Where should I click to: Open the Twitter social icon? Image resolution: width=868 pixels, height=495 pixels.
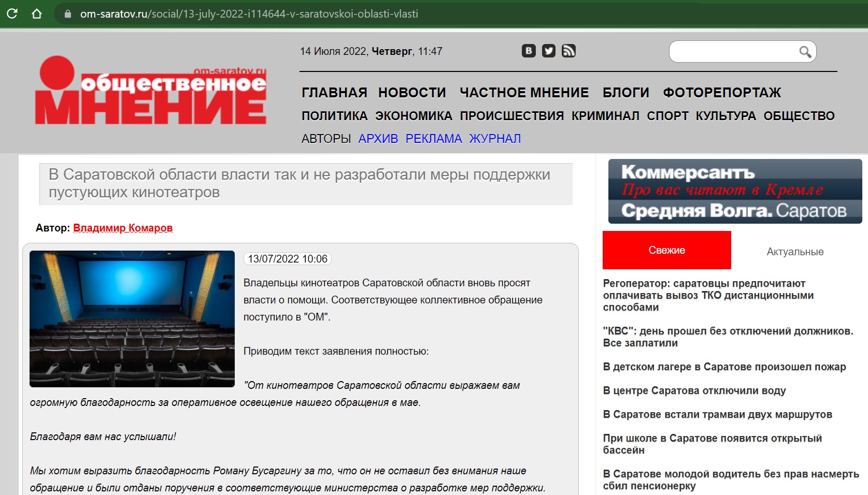click(548, 51)
